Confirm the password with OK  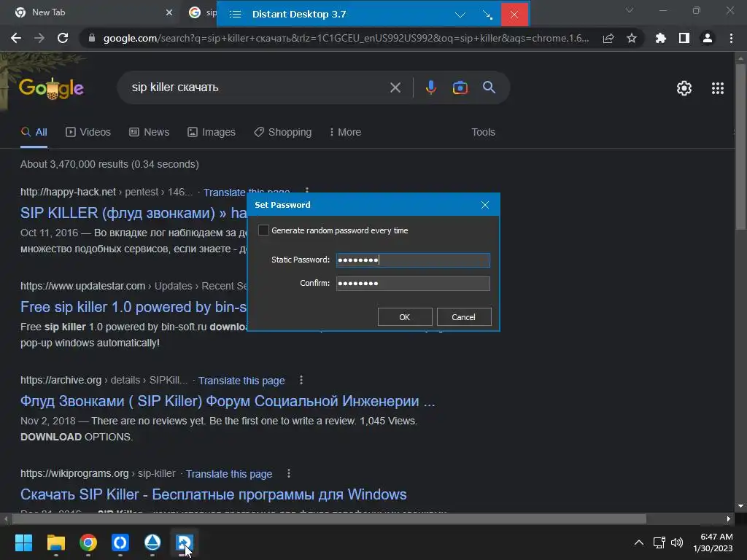[x=404, y=317]
